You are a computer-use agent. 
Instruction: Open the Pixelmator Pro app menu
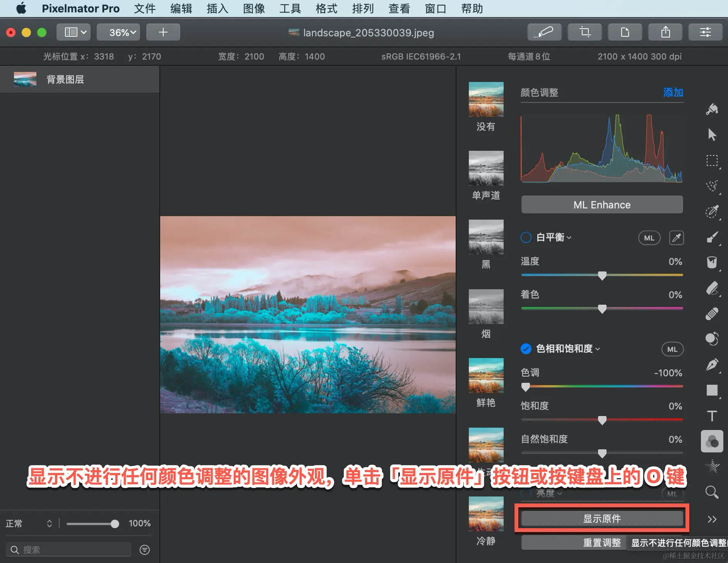(80, 9)
